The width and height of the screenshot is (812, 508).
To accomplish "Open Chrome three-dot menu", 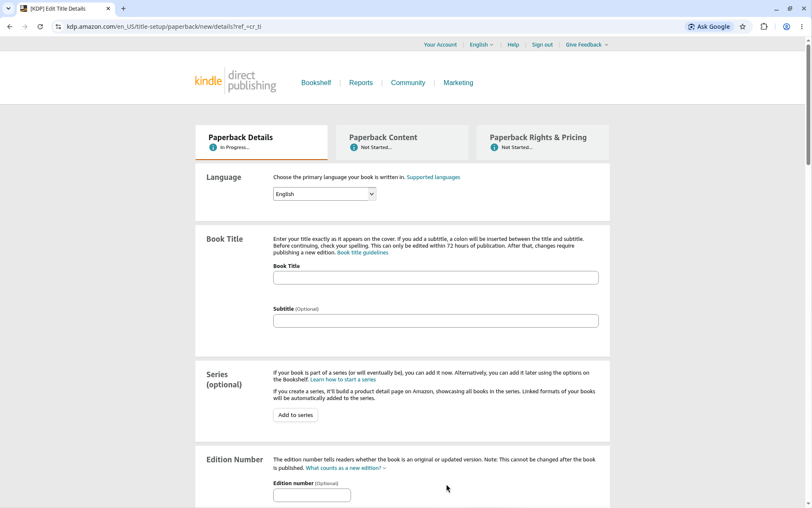I will [x=802, y=27].
